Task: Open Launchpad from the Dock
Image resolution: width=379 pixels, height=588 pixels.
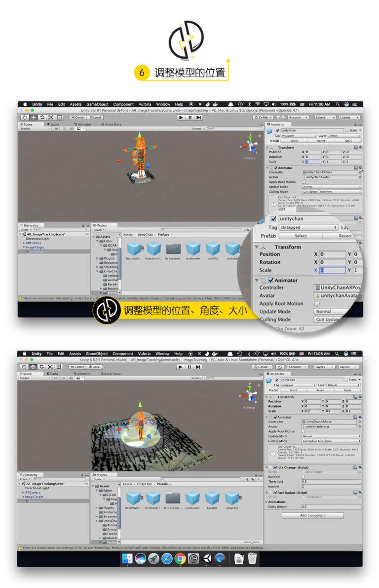Action: coord(153,558)
